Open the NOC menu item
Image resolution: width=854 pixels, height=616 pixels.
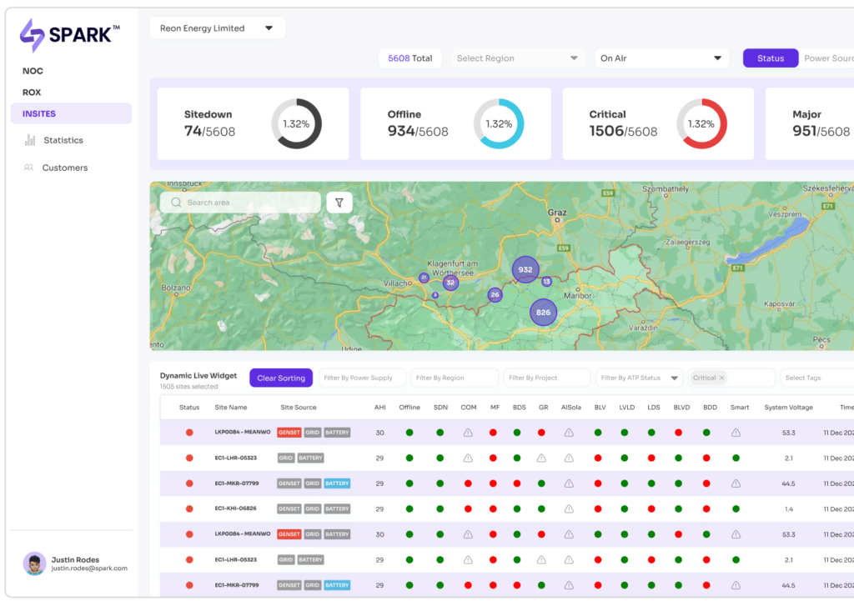coord(33,71)
